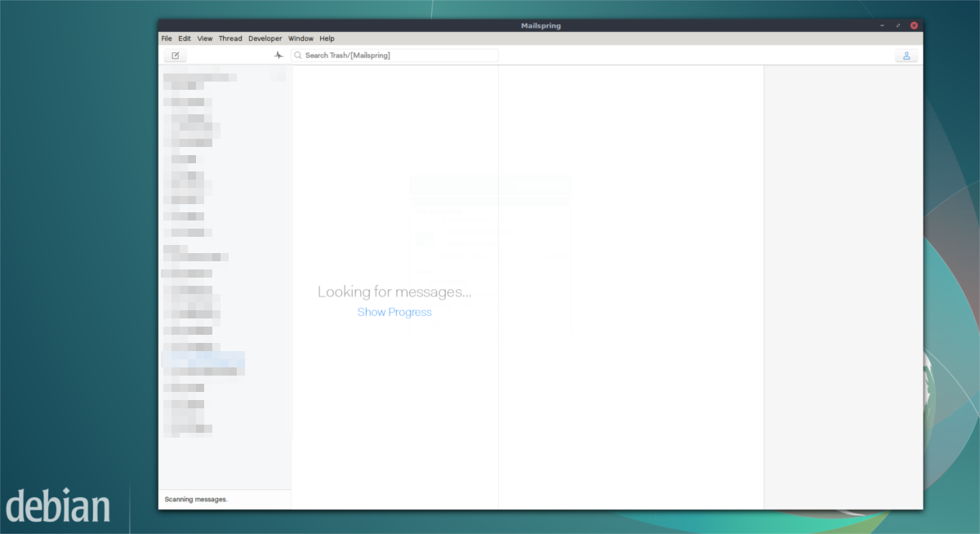Open the Thread menu
The width and height of the screenshot is (980, 534).
[x=229, y=38]
